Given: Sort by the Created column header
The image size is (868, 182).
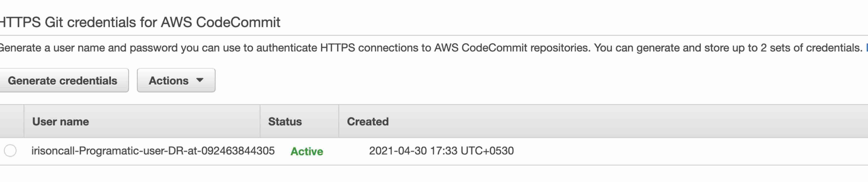Looking at the screenshot, I should 368,122.
